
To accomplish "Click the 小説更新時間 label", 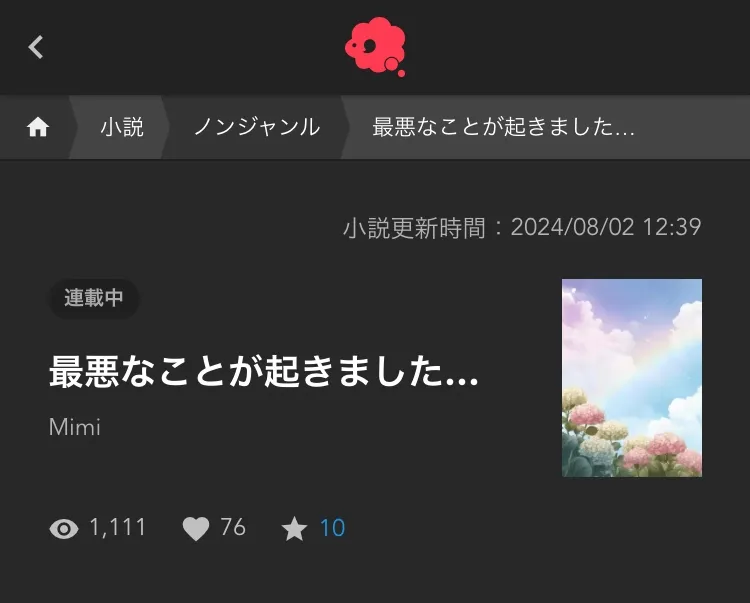I will pos(414,228).
